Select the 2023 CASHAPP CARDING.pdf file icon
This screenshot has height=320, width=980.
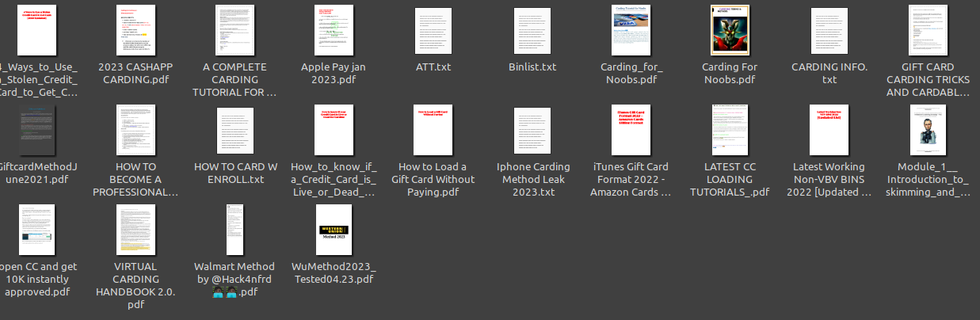[136, 29]
